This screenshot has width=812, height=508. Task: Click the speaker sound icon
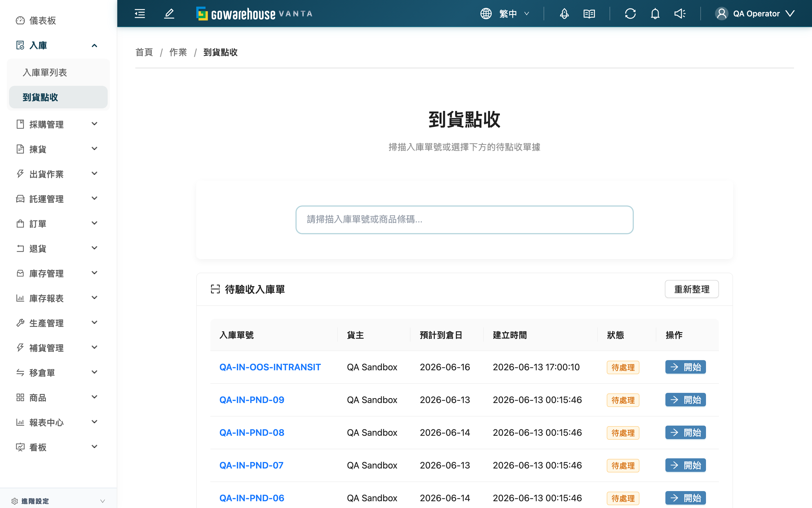680,14
